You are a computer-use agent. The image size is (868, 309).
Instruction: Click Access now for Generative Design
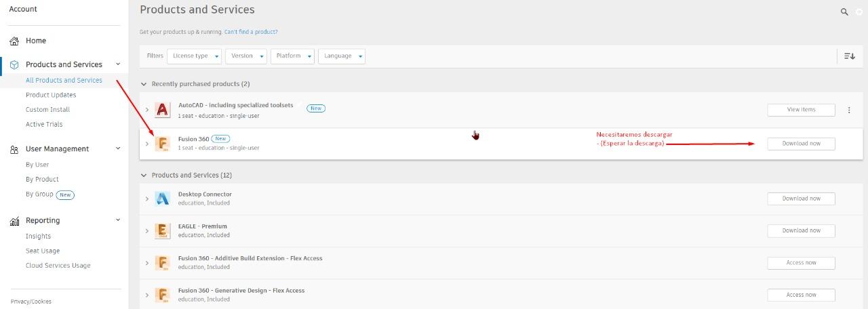(x=801, y=295)
